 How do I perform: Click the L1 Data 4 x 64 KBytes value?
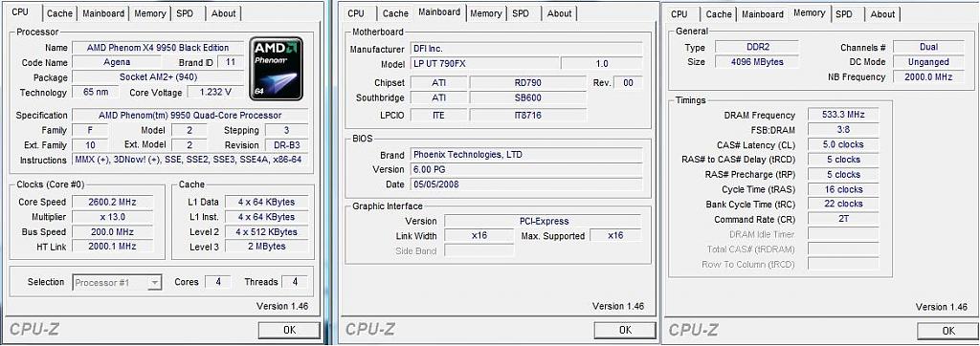pyautogui.click(x=267, y=202)
